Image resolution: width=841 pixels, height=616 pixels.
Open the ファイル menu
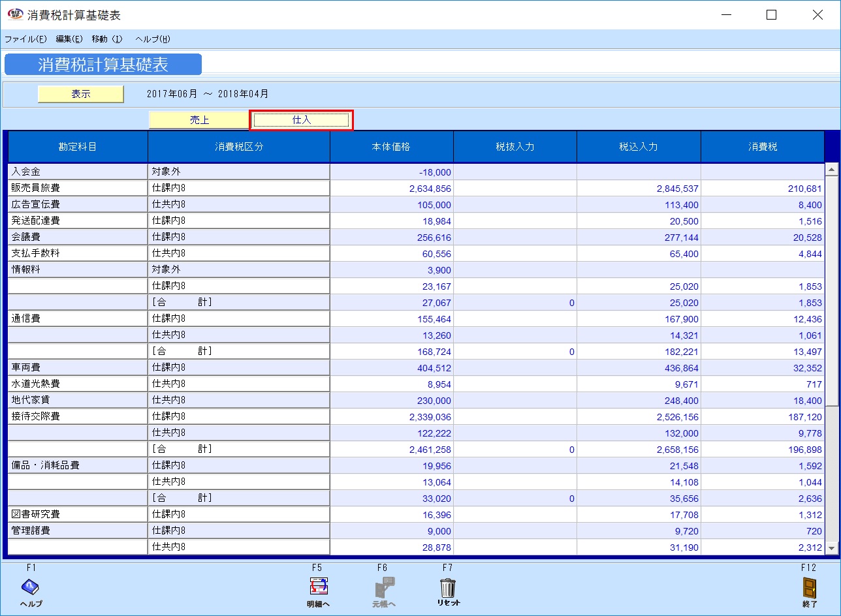coord(25,39)
